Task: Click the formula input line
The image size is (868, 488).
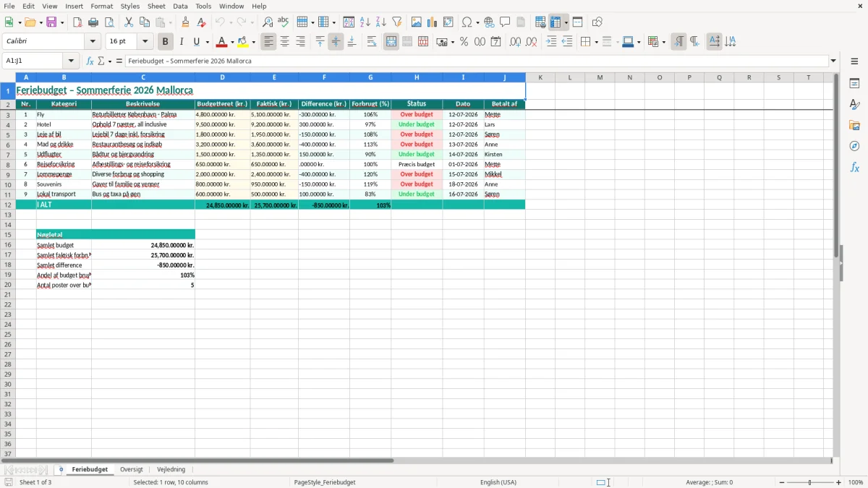Action: pyautogui.click(x=477, y=61)
